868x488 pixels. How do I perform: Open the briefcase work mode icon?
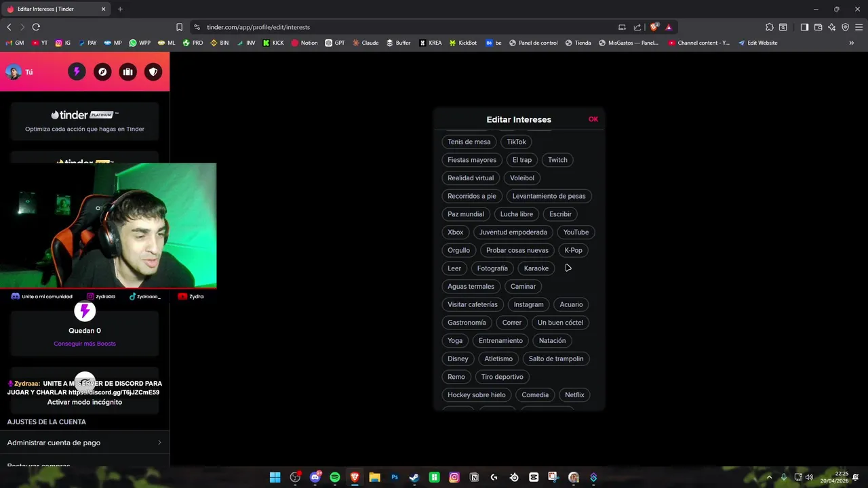click(127, 71)
